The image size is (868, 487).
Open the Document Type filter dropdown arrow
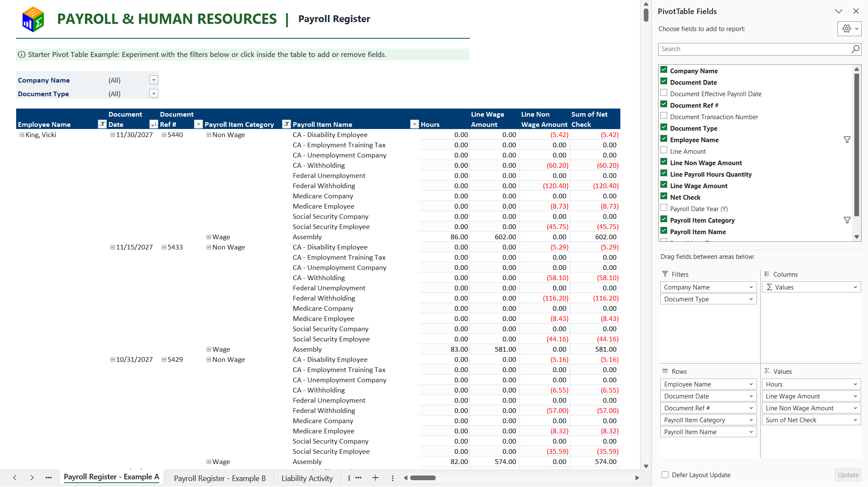[x=154, y=94]
